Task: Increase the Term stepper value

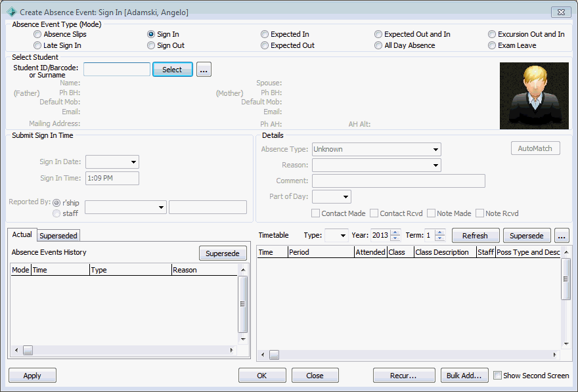Action: click(x=439, y=232)
